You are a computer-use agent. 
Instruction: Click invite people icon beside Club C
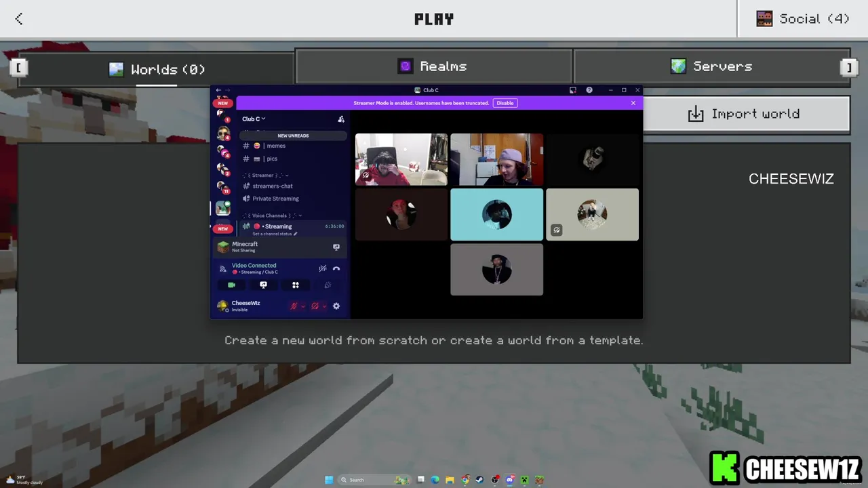click(x=341, y=119)
